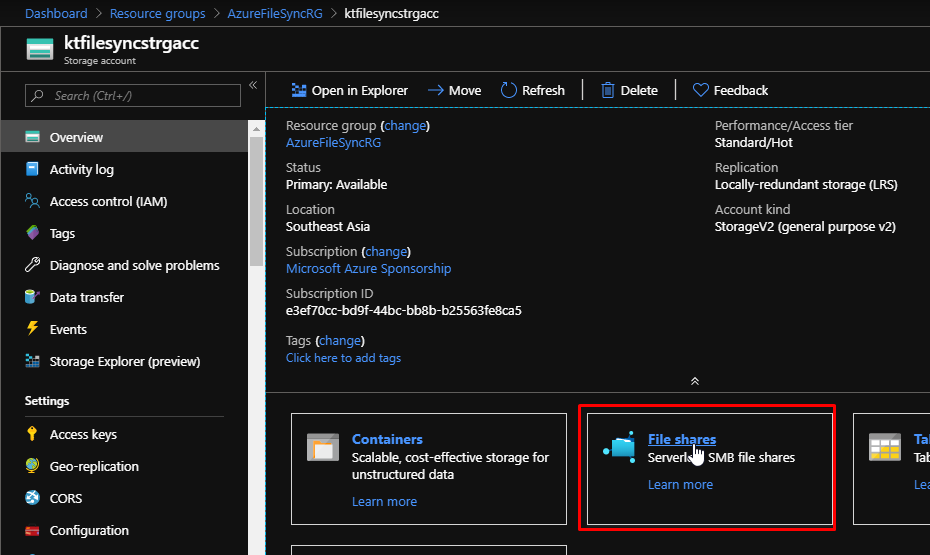Click the Refresh button label
This screenshot has height=555, width=930.
[543, 90]
